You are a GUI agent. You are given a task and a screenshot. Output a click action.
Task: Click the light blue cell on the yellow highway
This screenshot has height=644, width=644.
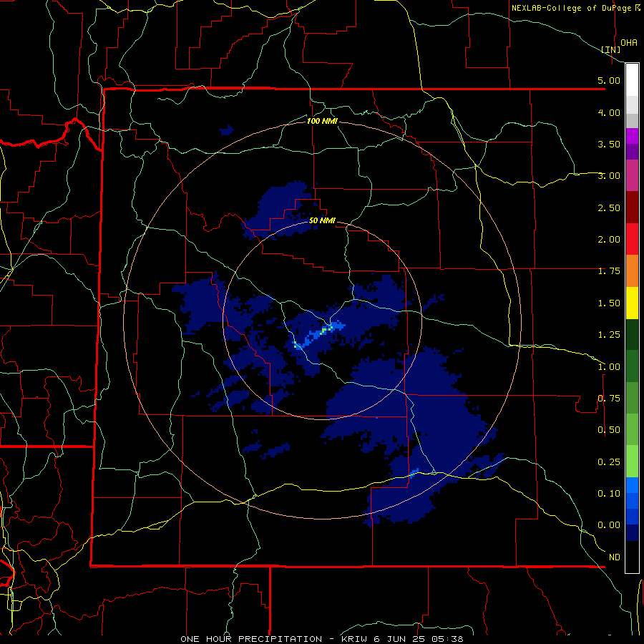415,472
